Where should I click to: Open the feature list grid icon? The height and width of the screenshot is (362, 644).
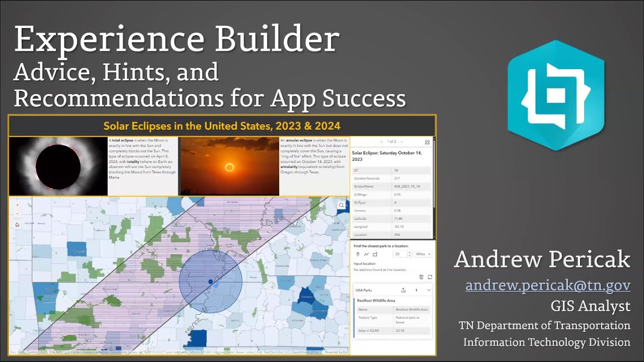pyautogui.click(x=427, y=142)
